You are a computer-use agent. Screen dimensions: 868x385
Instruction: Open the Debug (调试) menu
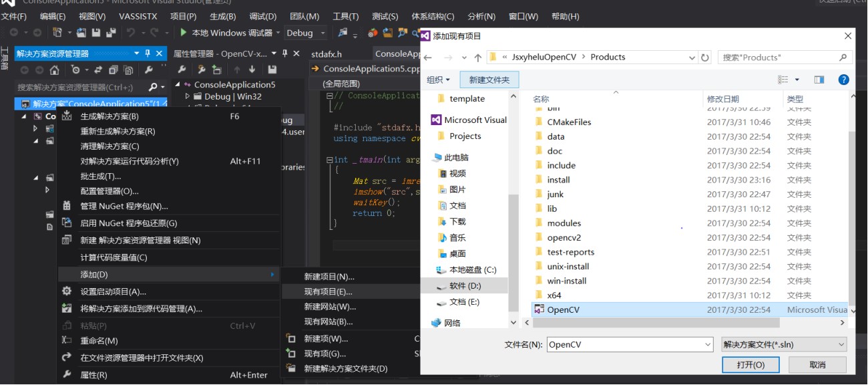point(262,16)
